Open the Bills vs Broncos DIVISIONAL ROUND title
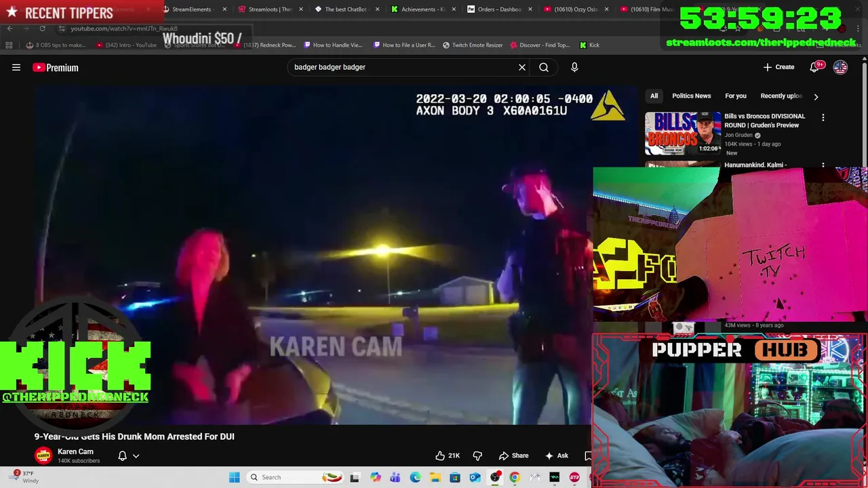Image resolution: width=868 pixels, height=488 pixels. (x=764, y=121)
